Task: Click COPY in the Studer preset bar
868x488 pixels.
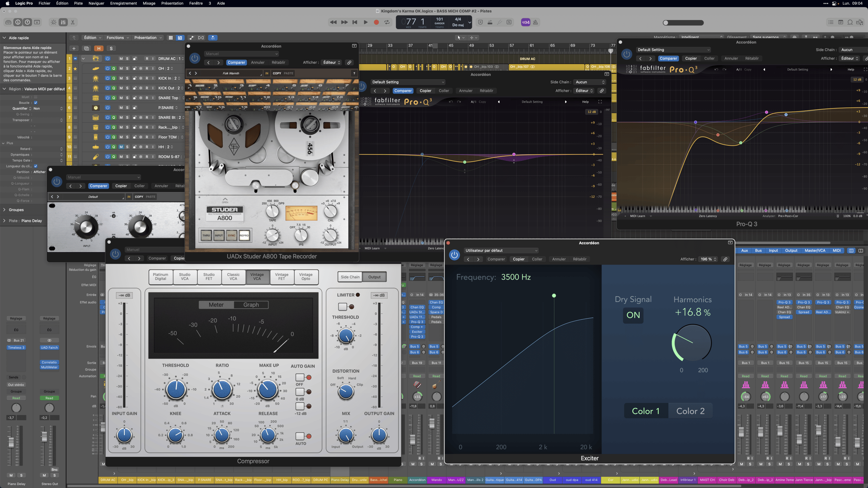Action: point(277,73)
